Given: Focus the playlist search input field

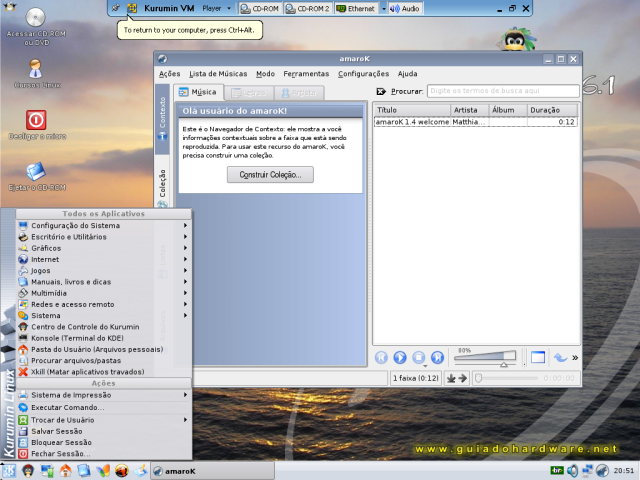Looking at the screenshot, I should coord(503,91).
